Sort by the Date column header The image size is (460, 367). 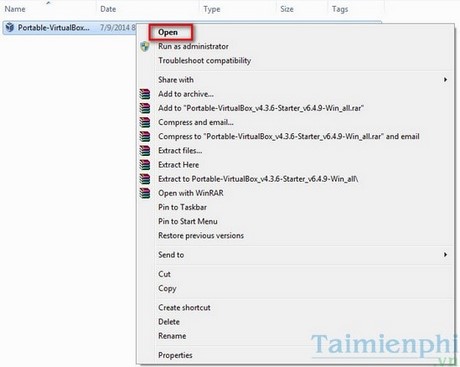click(108, 9)
